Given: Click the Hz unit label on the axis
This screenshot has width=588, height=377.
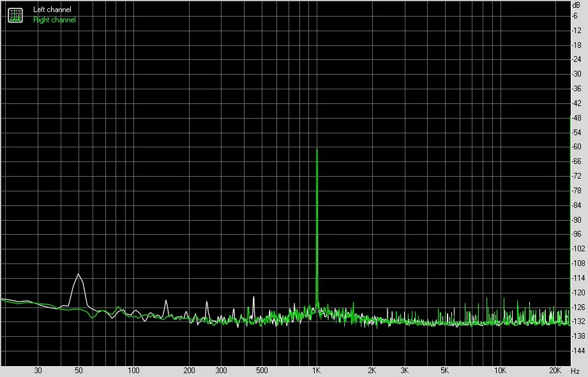Looking at the screenshot, I should [x=575, y=371].
